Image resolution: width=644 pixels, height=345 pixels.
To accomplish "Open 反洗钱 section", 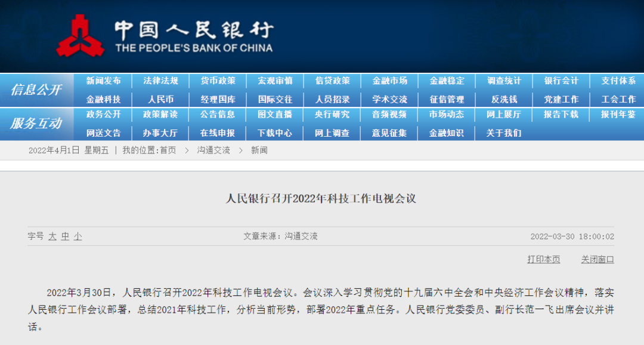I will click(x=504, y=100).
